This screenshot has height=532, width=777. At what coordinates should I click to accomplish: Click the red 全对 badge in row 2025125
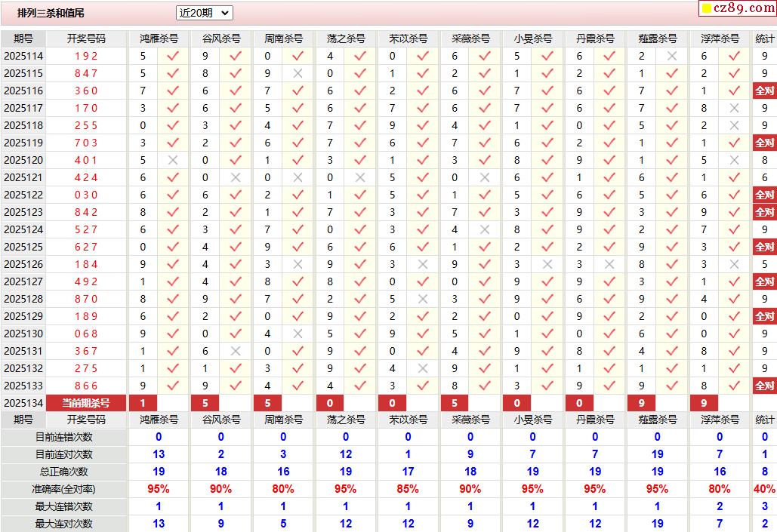(x=765, y=247)
